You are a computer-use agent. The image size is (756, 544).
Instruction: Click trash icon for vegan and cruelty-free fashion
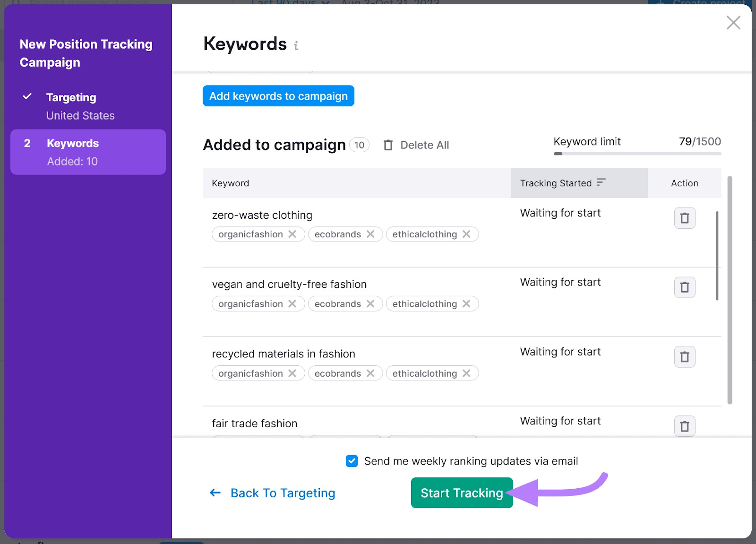pos(684,287)
